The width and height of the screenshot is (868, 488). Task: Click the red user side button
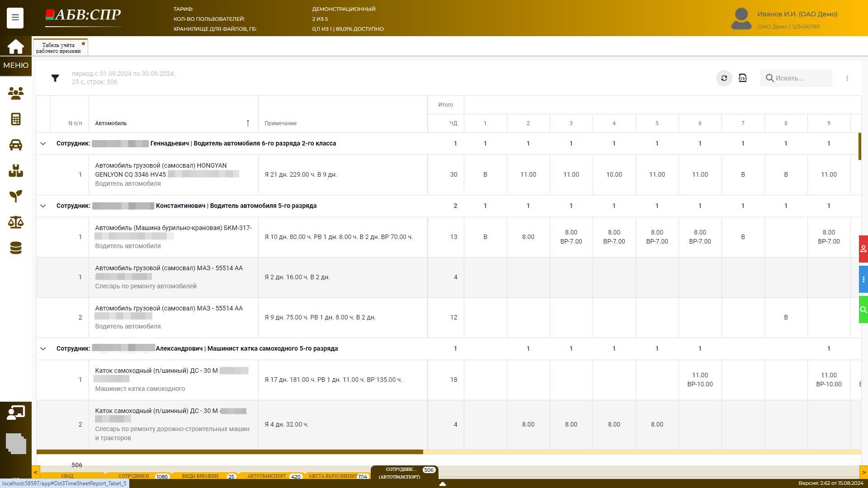tap(863, 249)
